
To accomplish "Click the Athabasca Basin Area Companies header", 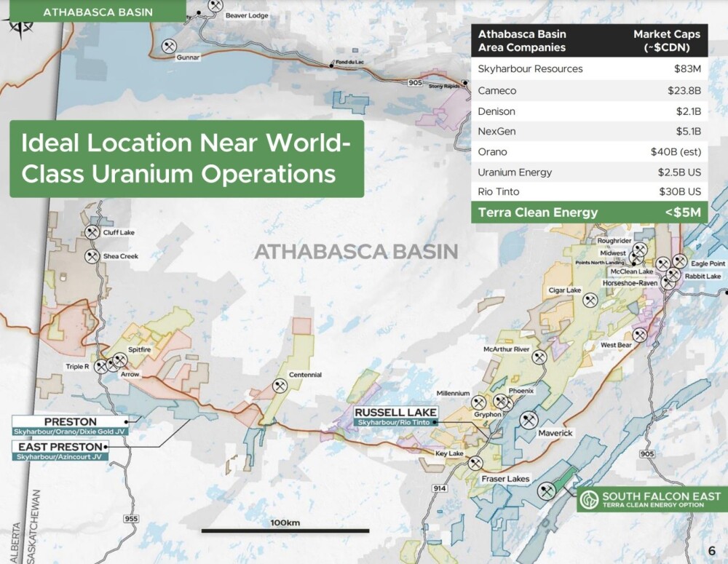I will point(522,40).
